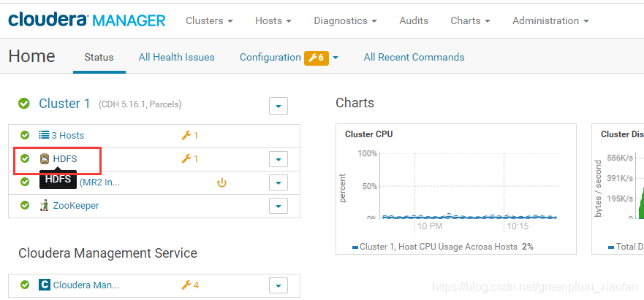The width and height of the screenshot is (644, 300).
Task: Click the YARN row green health icon
Action: coord(25,182)
